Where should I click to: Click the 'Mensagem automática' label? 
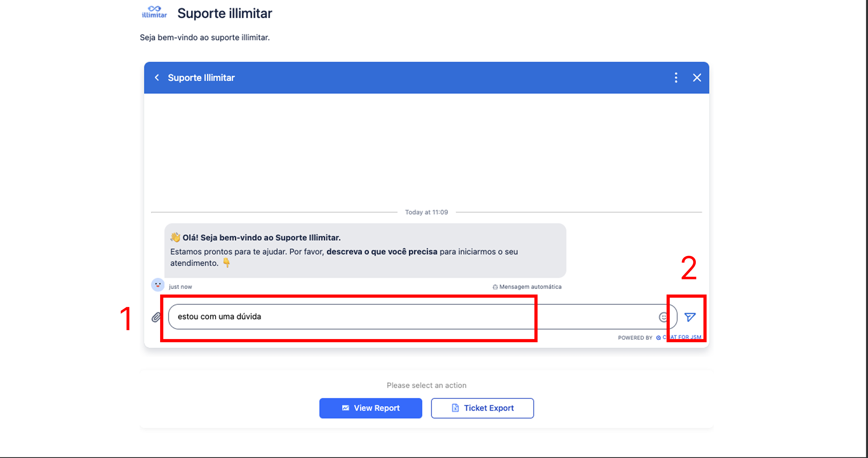tap(530, 287)
